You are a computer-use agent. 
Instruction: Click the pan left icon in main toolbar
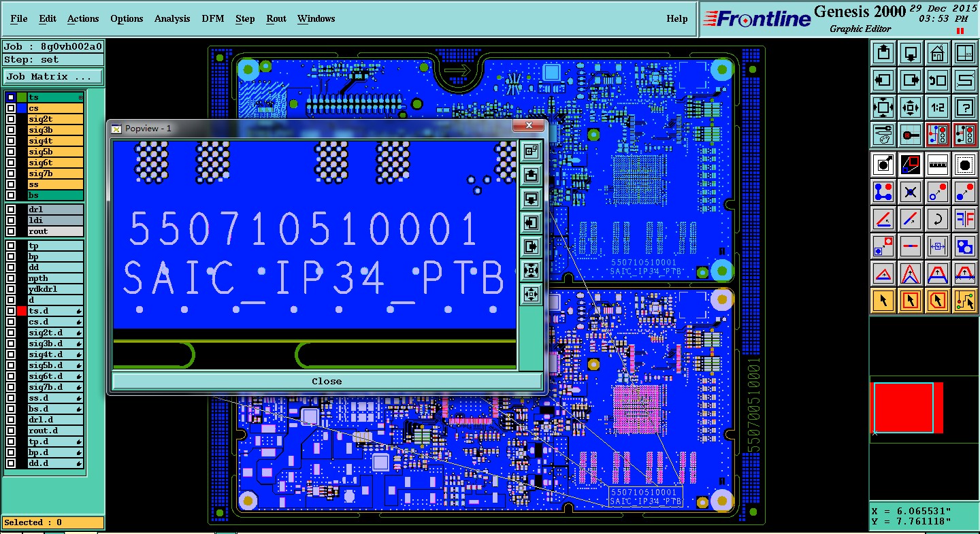point(883,80)
